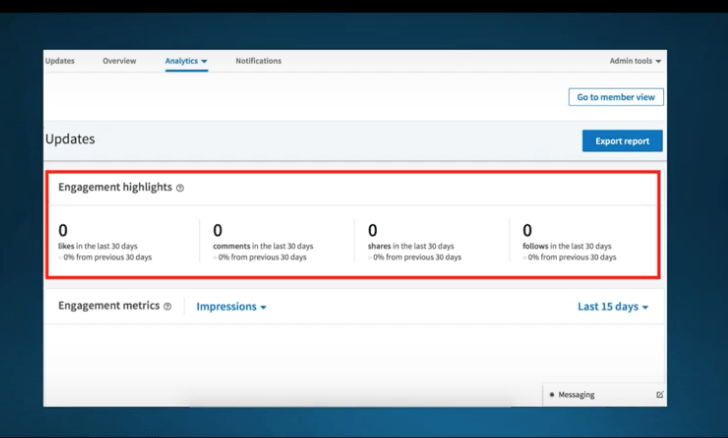
Task: Open the Messaging panel bar
Action: pos(600,395)
